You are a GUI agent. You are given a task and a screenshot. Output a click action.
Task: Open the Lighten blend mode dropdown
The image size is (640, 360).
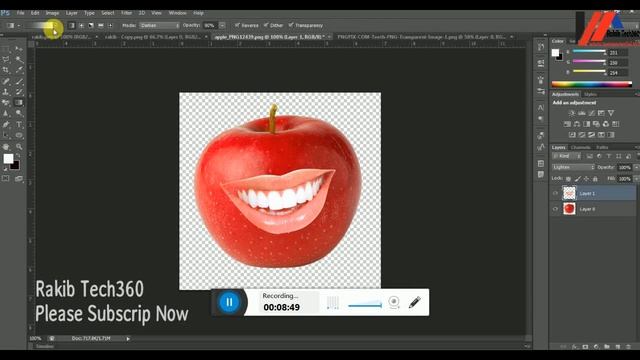pos(573,167)
